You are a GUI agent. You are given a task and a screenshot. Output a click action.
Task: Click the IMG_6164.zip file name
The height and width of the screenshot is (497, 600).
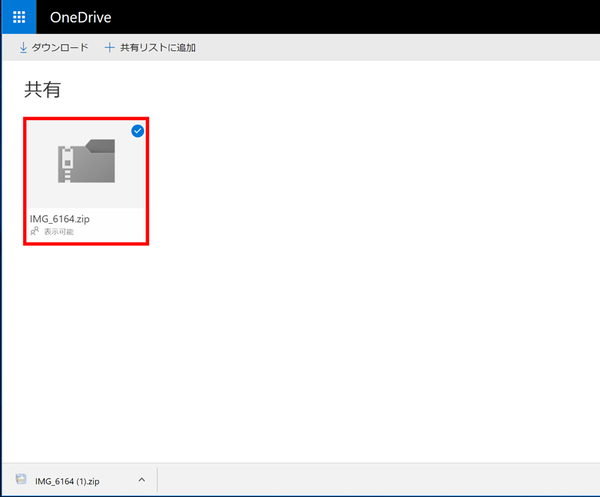pyautogui.click(x=60, y=219)
